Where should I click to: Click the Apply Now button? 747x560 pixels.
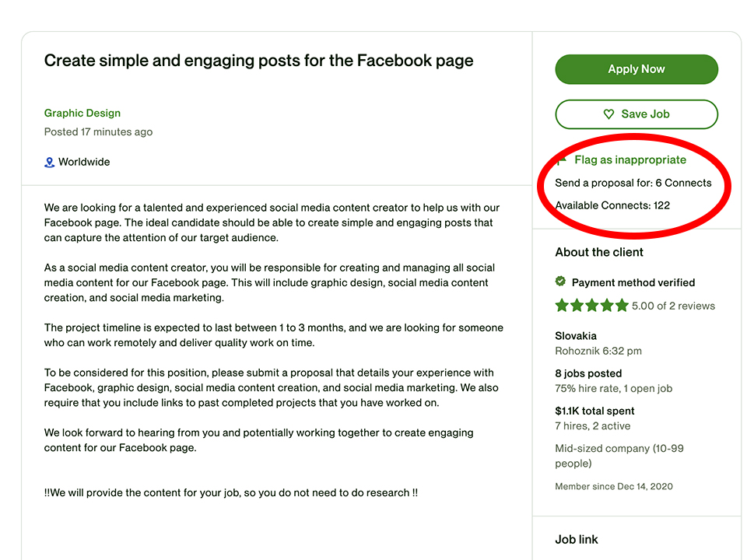637,69
